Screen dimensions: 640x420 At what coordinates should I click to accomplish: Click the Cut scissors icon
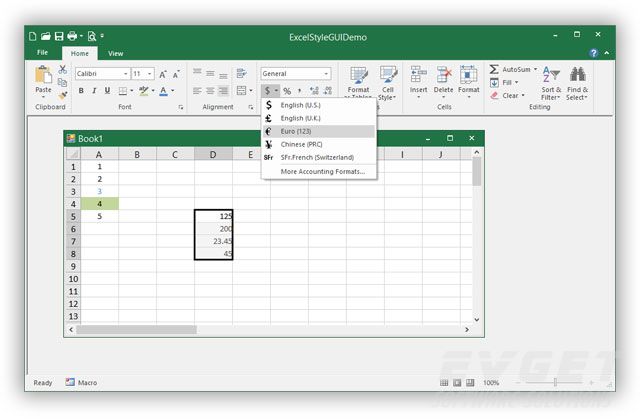coord(62,69)
